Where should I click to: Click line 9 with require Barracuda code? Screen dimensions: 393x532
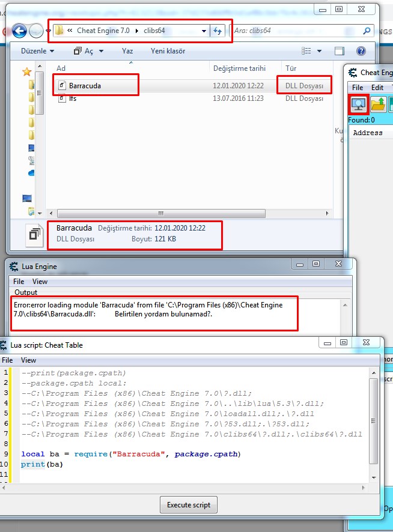[131, 454]
